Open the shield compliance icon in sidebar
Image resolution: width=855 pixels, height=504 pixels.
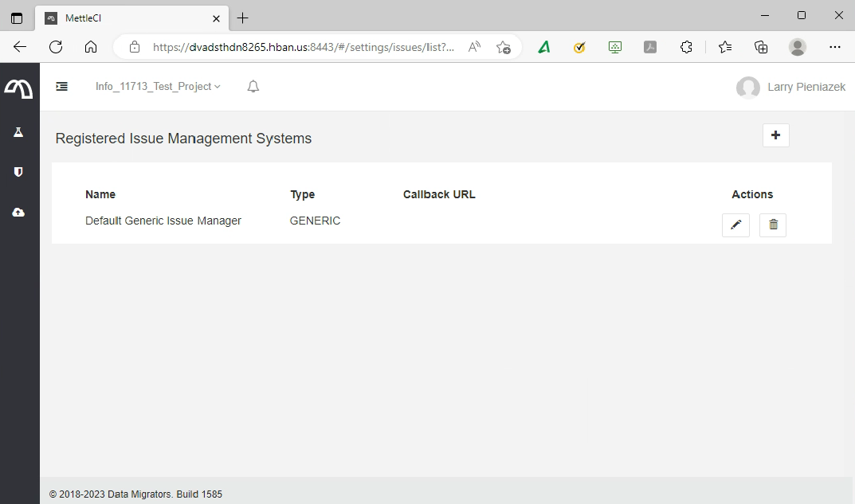(x=18, y=172)
